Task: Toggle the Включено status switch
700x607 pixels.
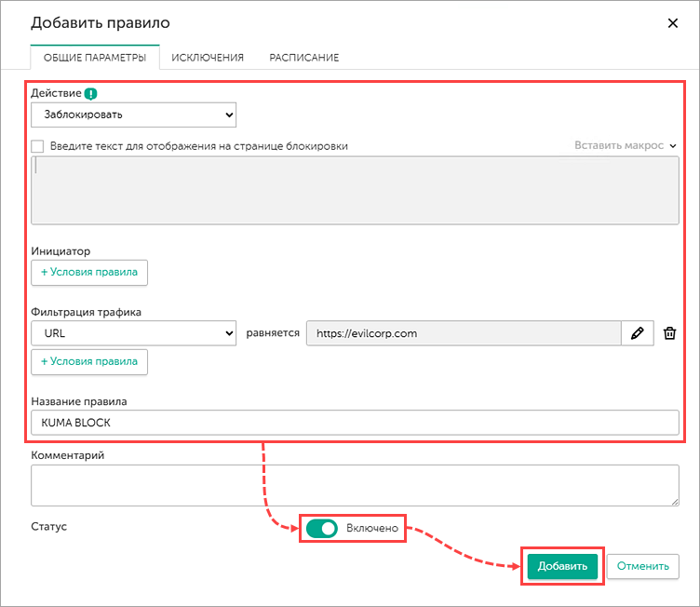Action: (x=322, y=529)
